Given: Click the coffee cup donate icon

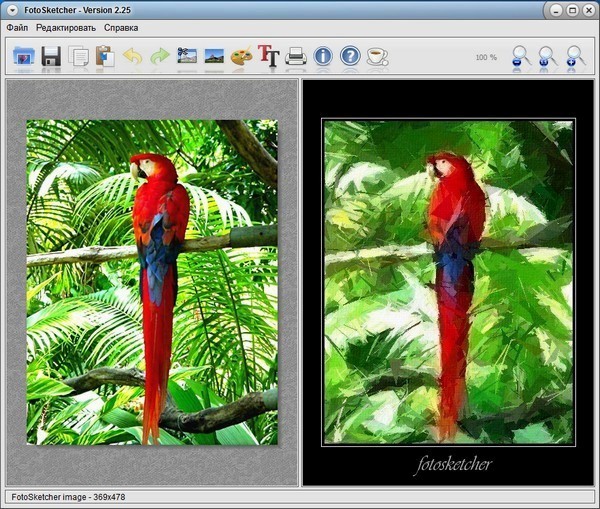Looking at the screenshot, I should point(377,57).
